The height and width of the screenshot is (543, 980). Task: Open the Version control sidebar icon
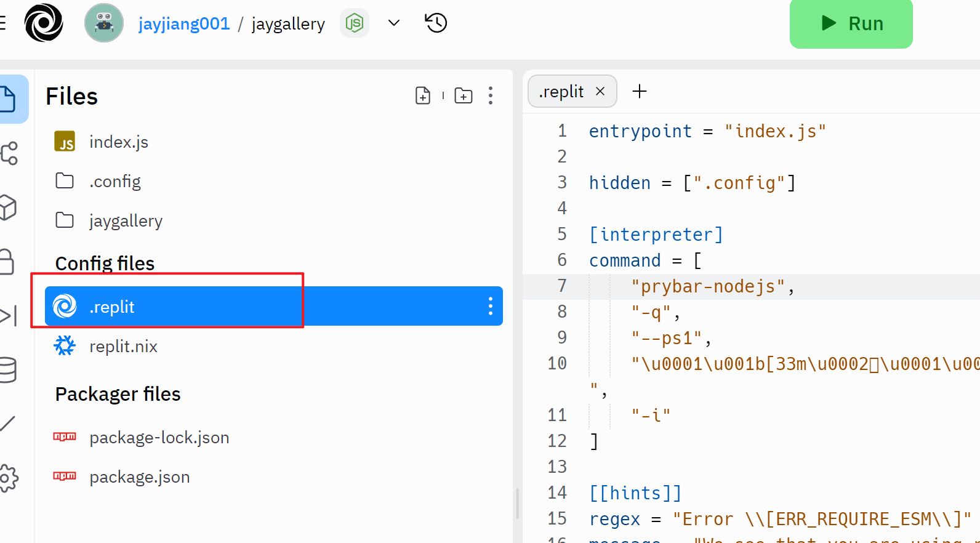click(x=9, y=153)
